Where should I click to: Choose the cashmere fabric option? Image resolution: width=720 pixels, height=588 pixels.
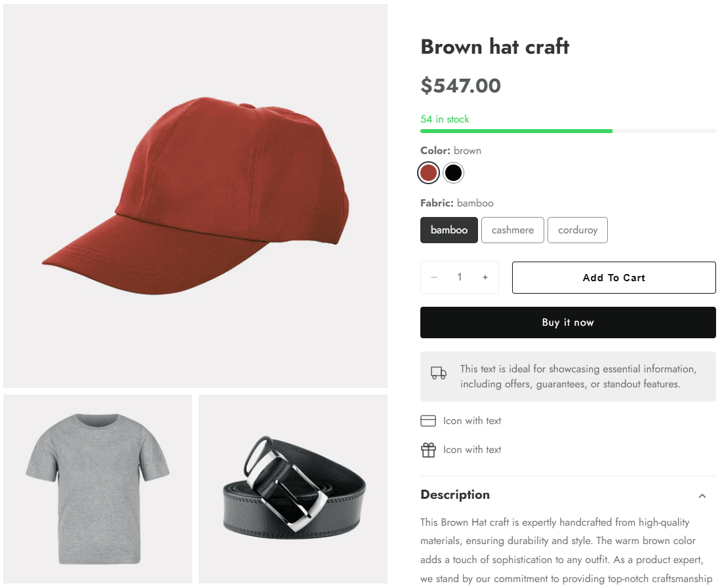[513, 230]
